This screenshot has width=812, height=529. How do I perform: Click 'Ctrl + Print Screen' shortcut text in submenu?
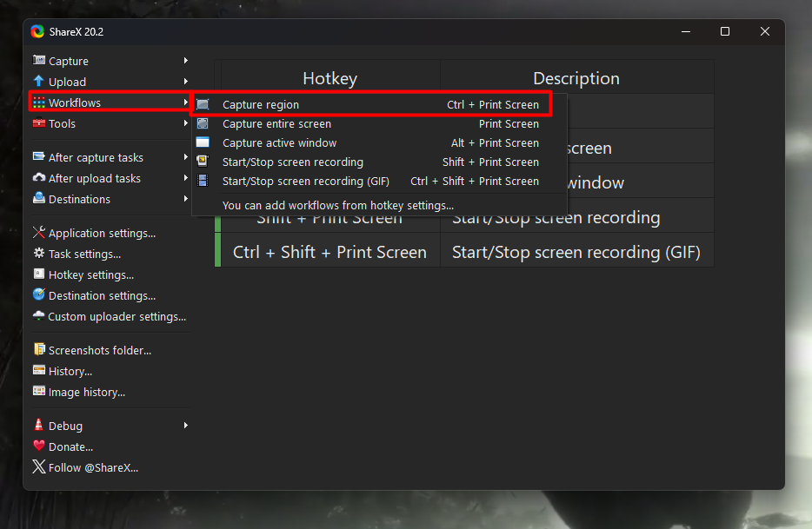[492, 104]
